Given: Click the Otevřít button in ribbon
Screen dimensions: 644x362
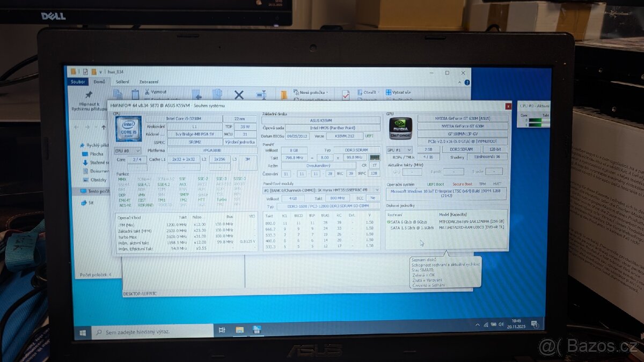Looking at the screenshot, I should point(367,92).
